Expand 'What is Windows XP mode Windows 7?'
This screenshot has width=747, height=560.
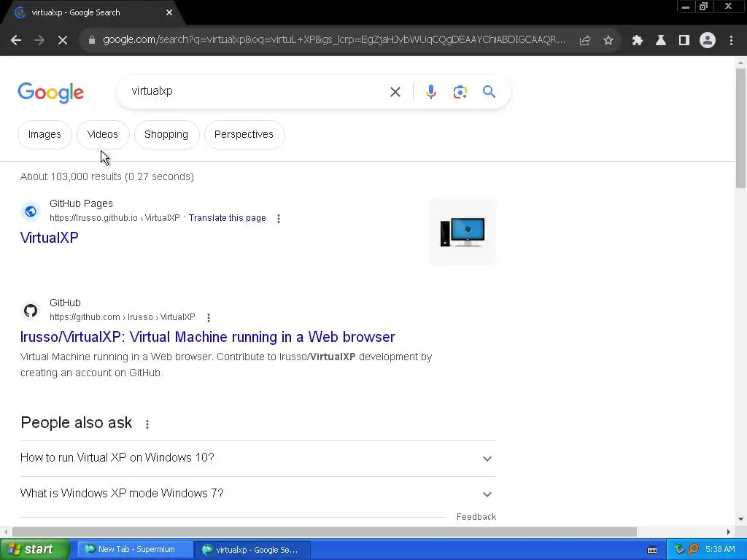point(258,494)
